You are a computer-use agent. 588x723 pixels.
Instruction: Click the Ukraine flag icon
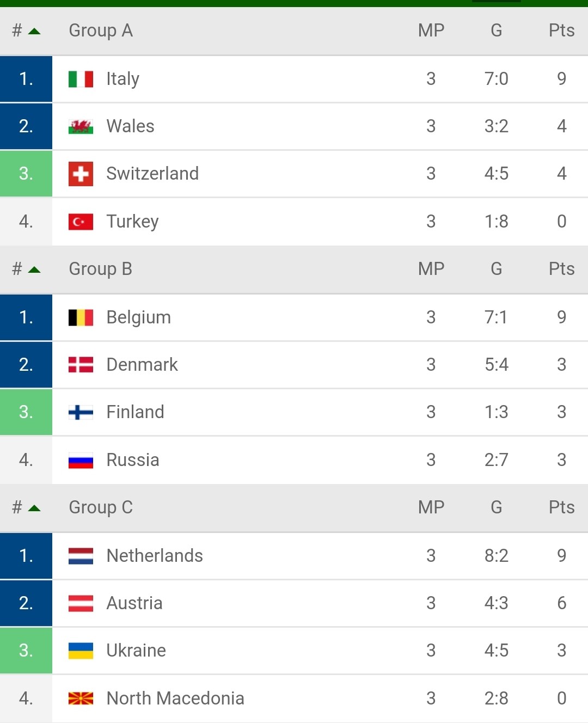coord(81,651)
